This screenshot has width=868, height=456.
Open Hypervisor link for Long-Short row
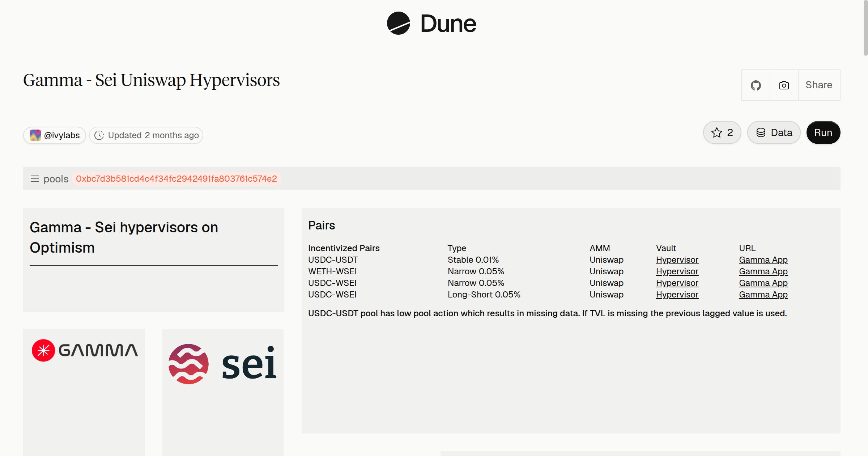[677, 295]
